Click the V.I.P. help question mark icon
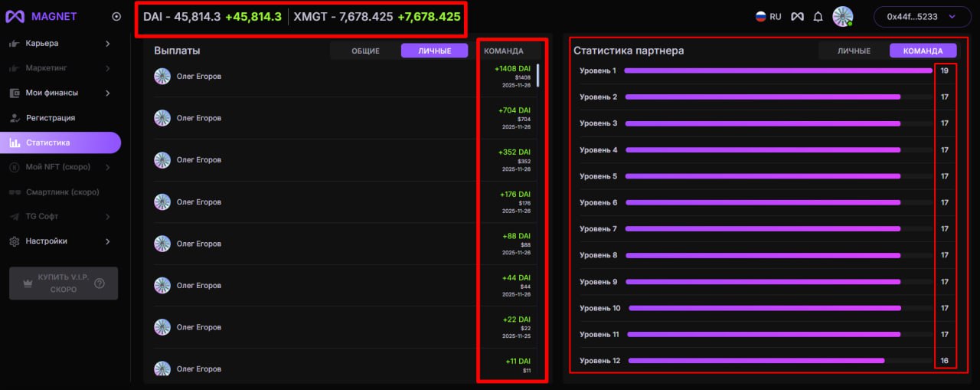The height and width of the screenshot is (390, 980). (x=100, y=283)
